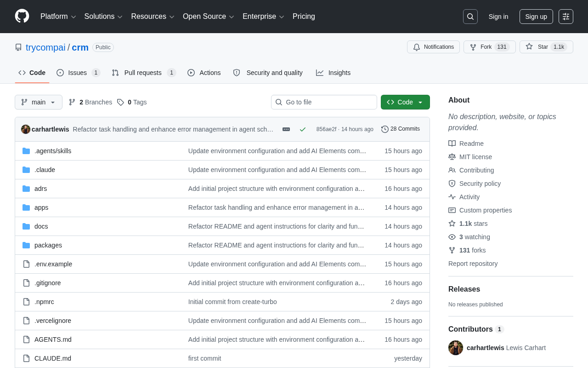Click the eye icon beside 3 watching

452,237
